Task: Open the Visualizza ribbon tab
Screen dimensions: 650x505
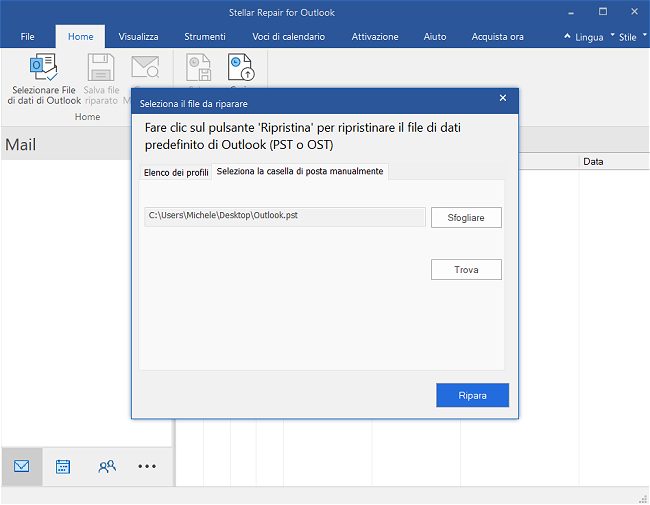Action: [x=138, y=36]
